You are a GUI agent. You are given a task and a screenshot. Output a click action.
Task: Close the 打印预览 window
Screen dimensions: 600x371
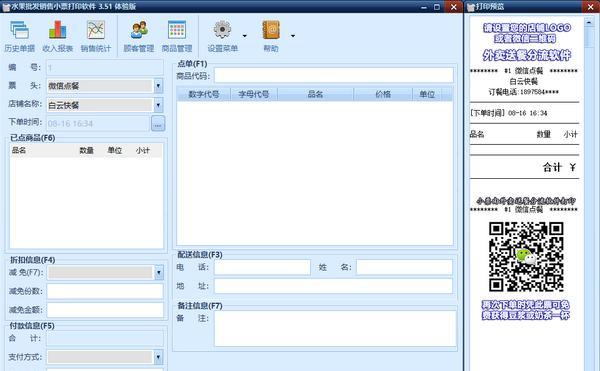590,7
